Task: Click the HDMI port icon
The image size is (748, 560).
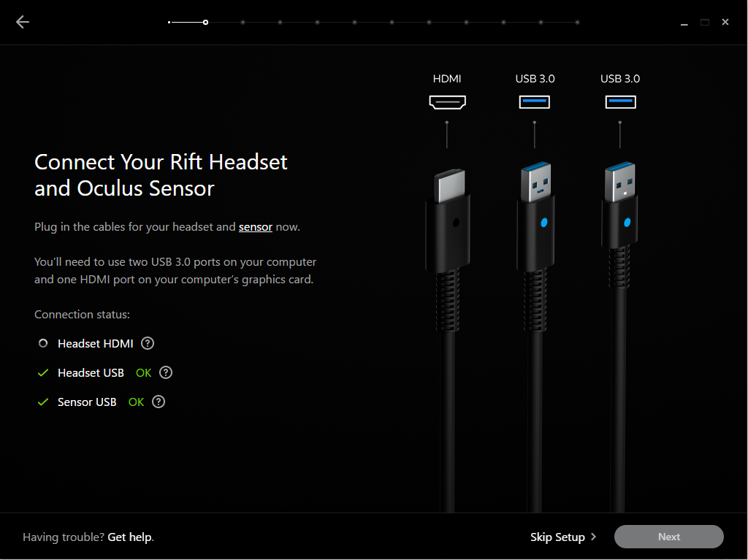Action: 447,102
